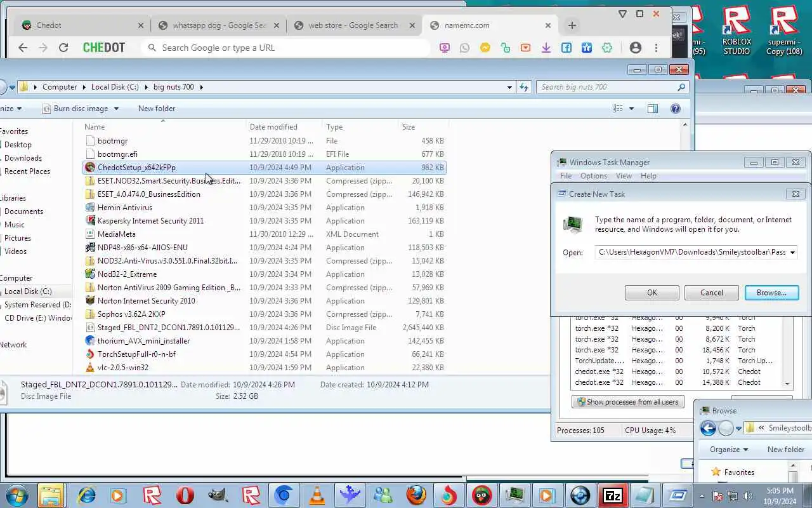Click the purple screen-capture extension icon in Chedot
This screenshot has width=812, height=508.
point(444,48)
